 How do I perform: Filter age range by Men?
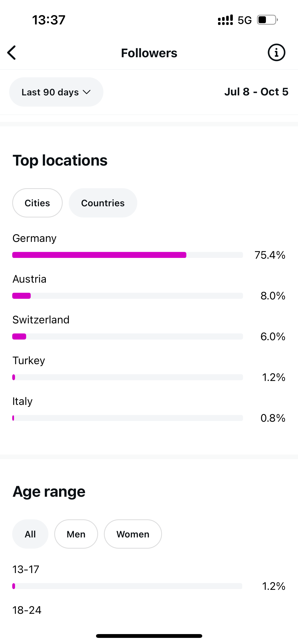(x=76, y=534)
